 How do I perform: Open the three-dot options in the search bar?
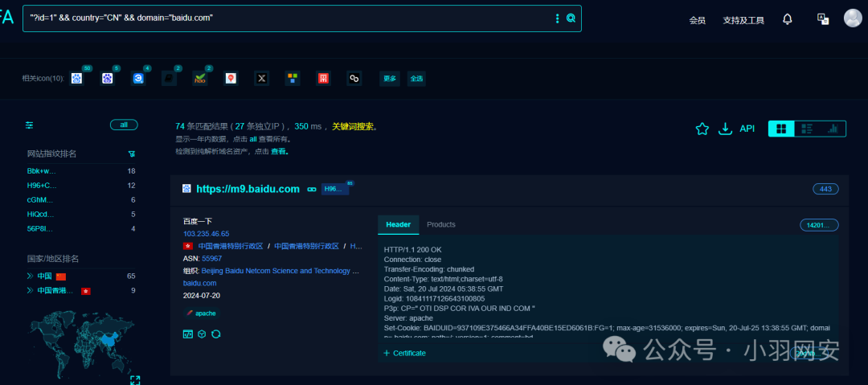pyautogui.click(x=558, y=18)
